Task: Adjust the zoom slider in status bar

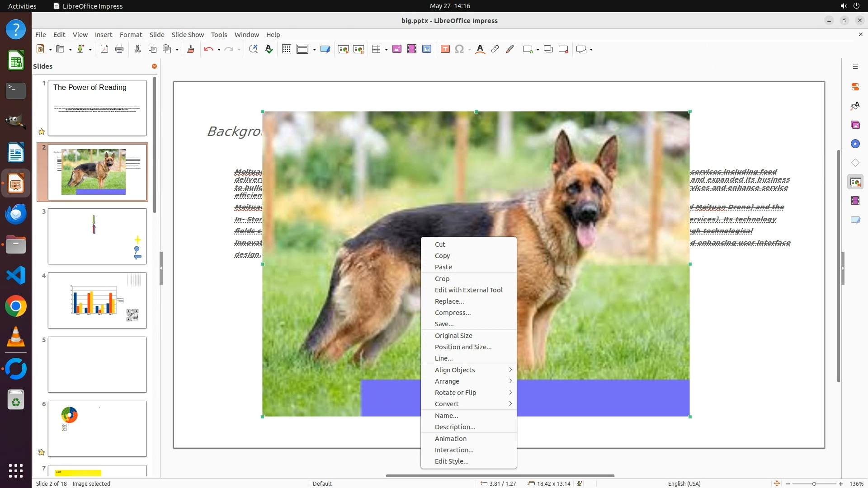Action: click(x=814, y=483)
